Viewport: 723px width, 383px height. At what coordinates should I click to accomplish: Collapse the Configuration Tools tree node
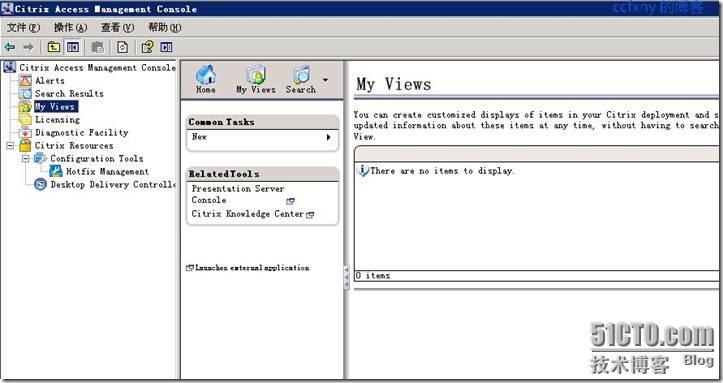(x=25, y=159)
